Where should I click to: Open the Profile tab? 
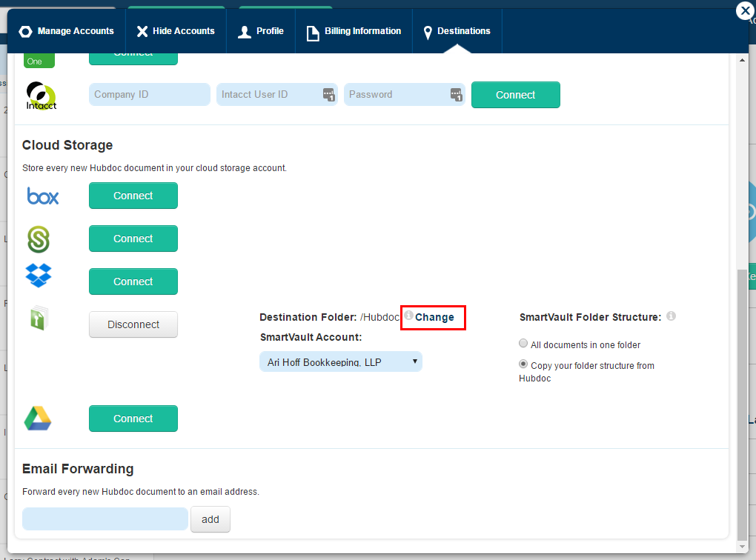[261, 31]
